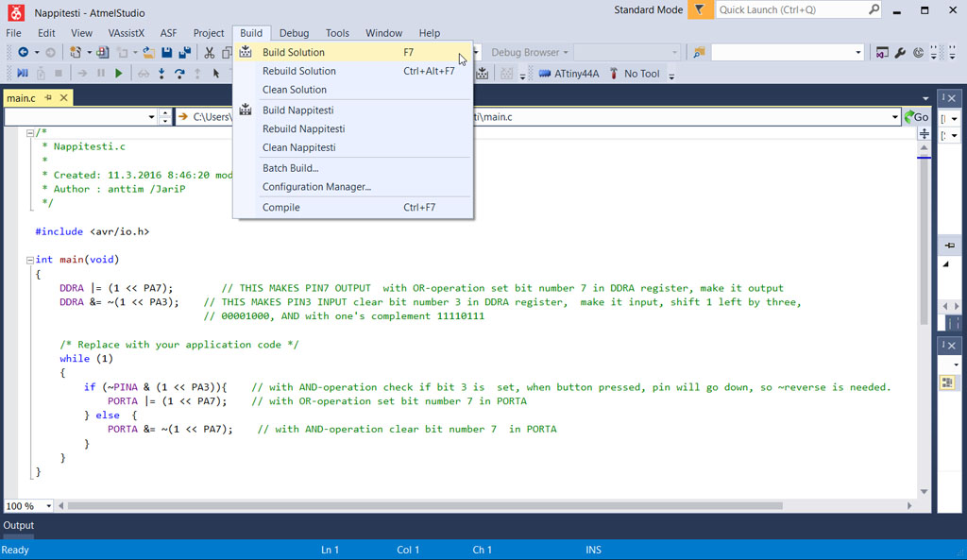Click the pin icon in right side panel
Image resolution: width=967 pixels, height=560 pixels.
pos(950,245)
